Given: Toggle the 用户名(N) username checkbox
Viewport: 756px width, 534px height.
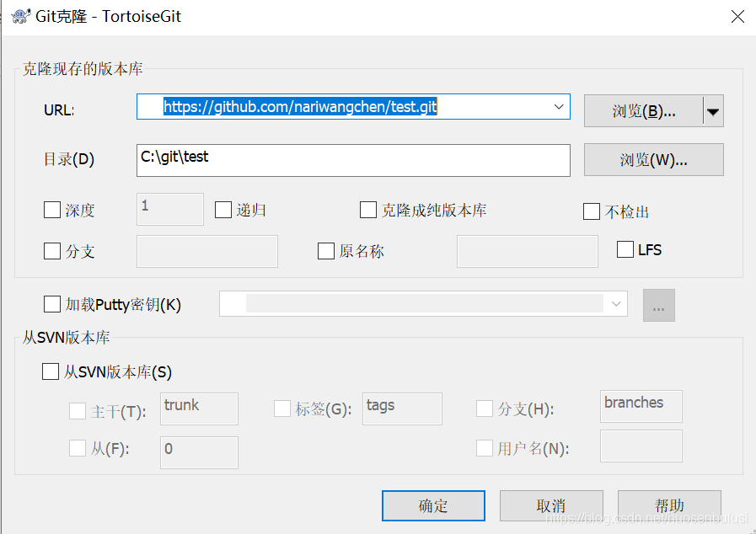Looking at the screenshot, I should click(485, 448).
